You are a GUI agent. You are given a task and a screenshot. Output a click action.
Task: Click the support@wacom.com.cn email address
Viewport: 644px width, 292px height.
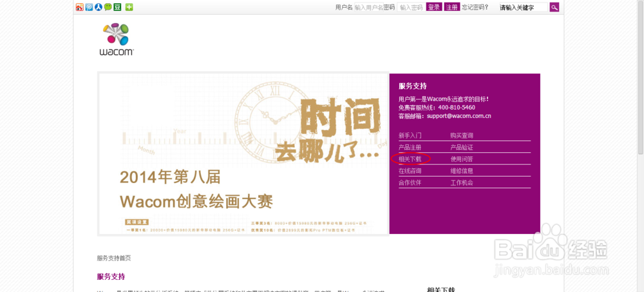point(459,116)
